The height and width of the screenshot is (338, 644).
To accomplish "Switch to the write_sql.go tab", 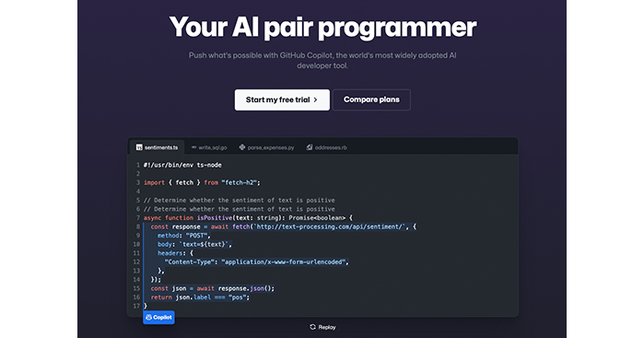I will pyautogui.click(x=209, y=147).
